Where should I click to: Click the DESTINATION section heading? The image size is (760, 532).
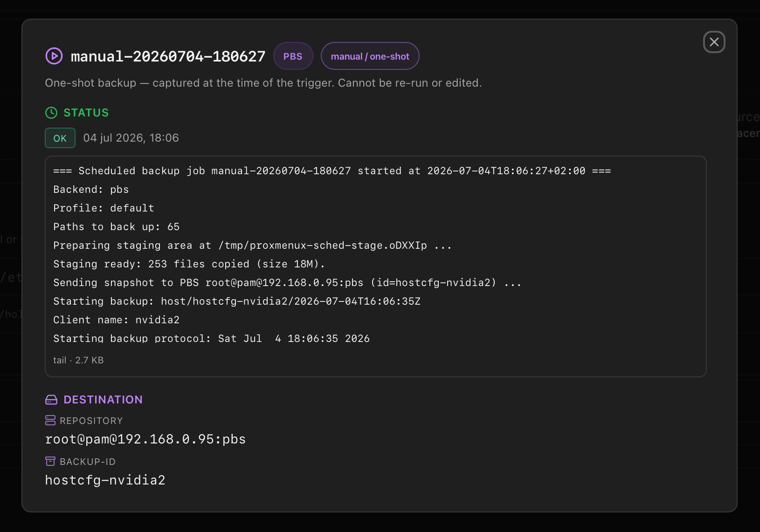103,400
